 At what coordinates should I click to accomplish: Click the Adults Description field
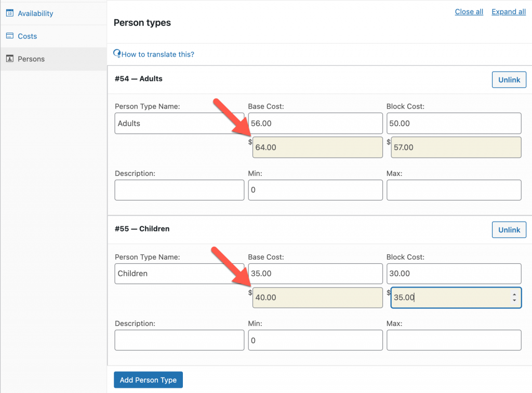[179, 190]
